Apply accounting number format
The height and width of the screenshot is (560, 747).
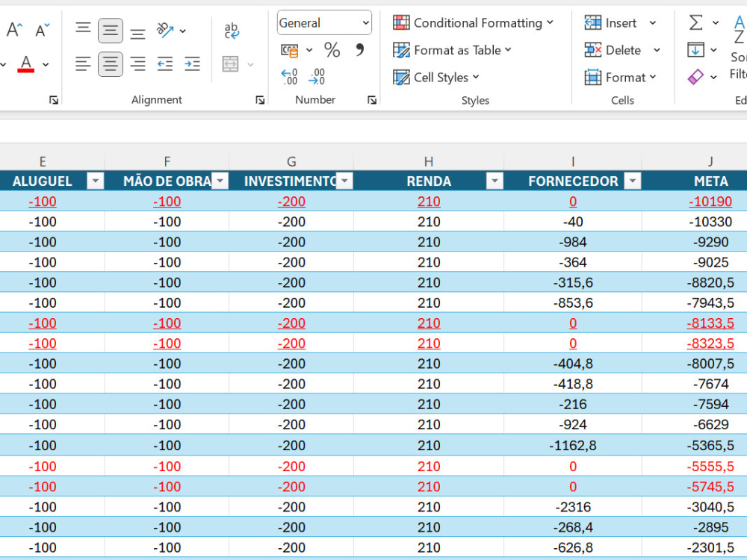[x=290, y=50]
